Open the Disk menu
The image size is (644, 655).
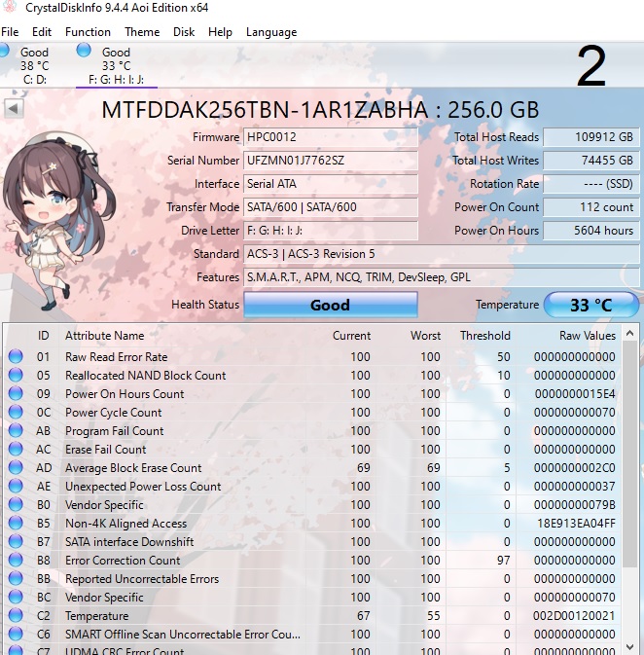click(184, 32)
